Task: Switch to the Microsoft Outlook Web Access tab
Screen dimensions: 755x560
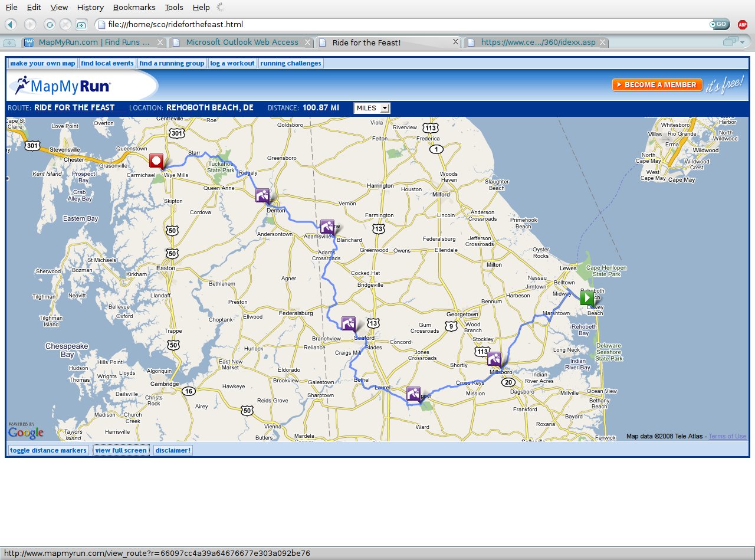Action: click(242, 42)
